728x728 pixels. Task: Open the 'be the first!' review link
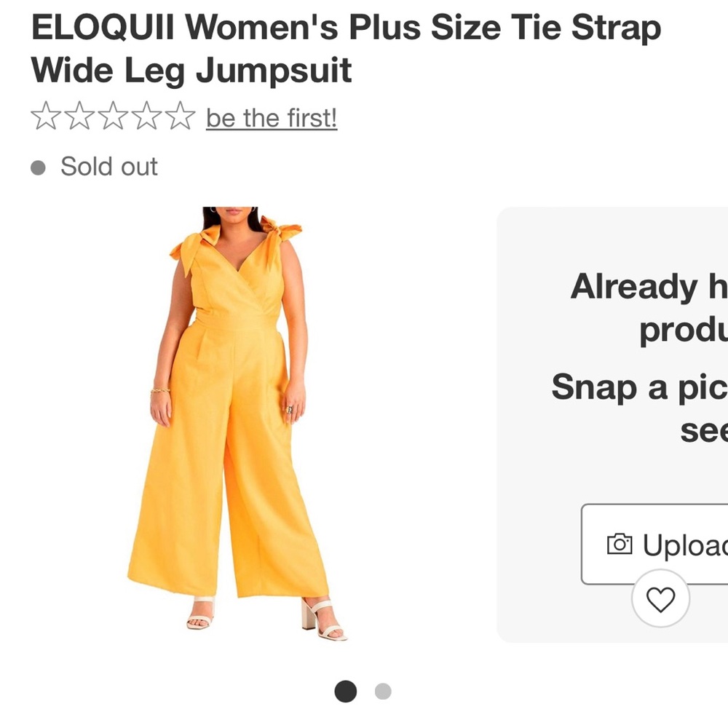point(271,117)
